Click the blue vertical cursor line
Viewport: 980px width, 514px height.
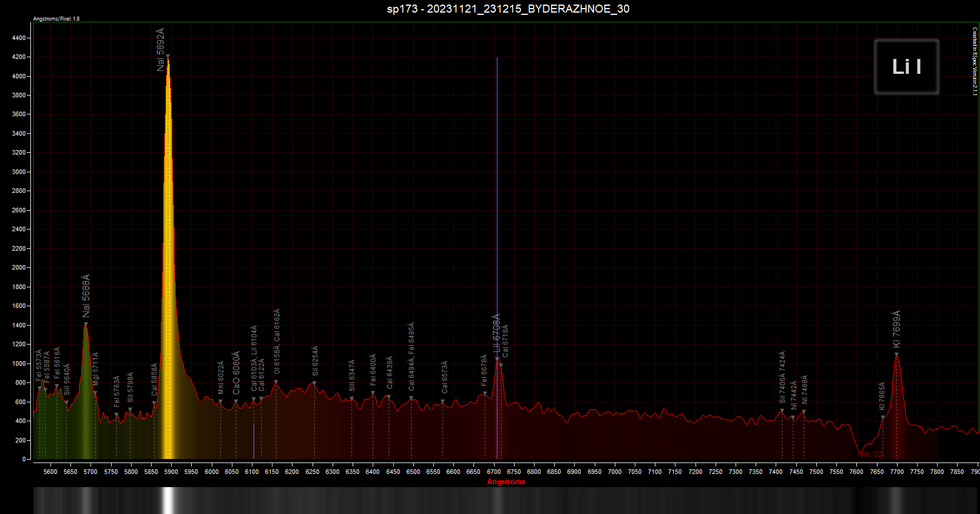497,258
